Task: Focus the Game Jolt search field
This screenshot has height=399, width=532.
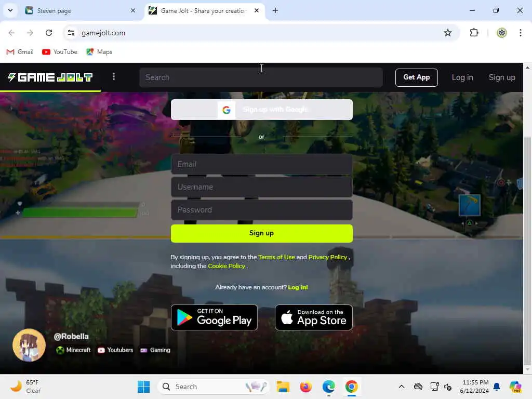Action: tap(261, 77)
